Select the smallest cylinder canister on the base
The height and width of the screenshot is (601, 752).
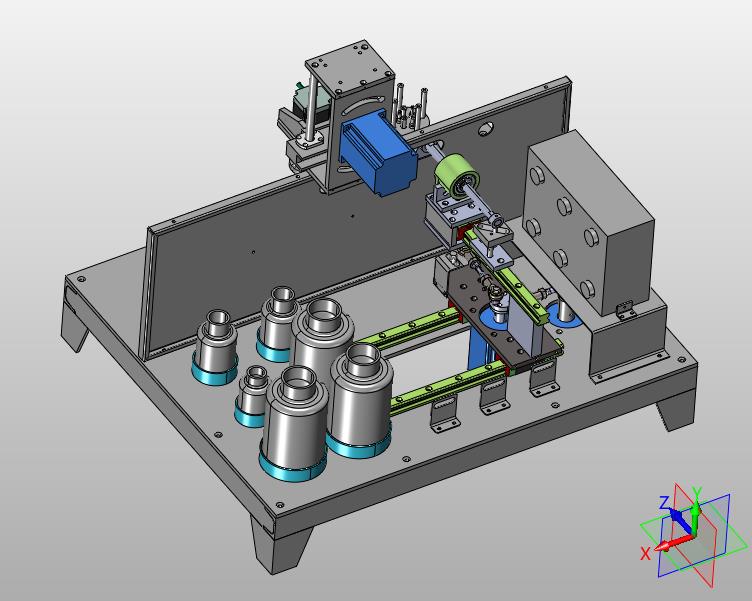pyautogui.click(x=252, y=396)
